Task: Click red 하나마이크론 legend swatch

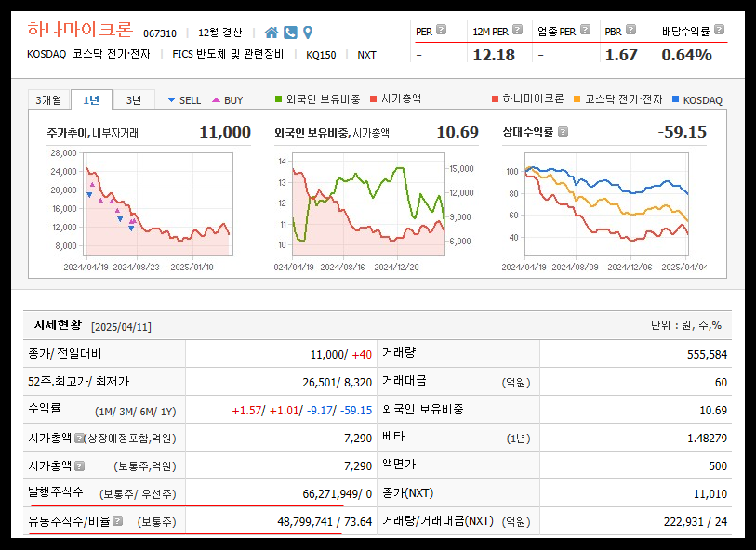Action: (495, 99)
